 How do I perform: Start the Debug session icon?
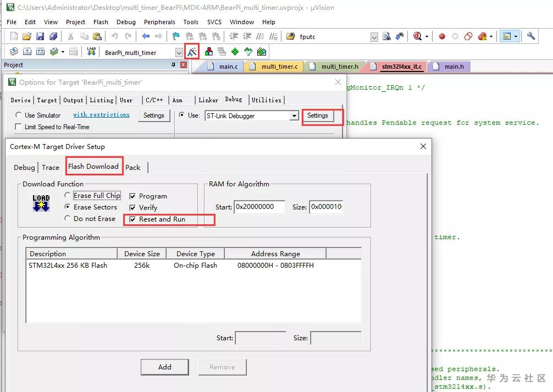pyautogui.click(x=418, y=36)
